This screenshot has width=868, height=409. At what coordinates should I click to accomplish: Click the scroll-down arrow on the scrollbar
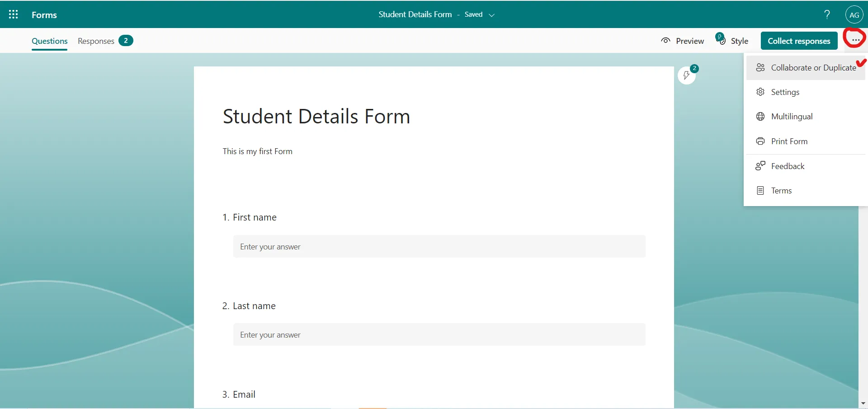pos(863,403)
